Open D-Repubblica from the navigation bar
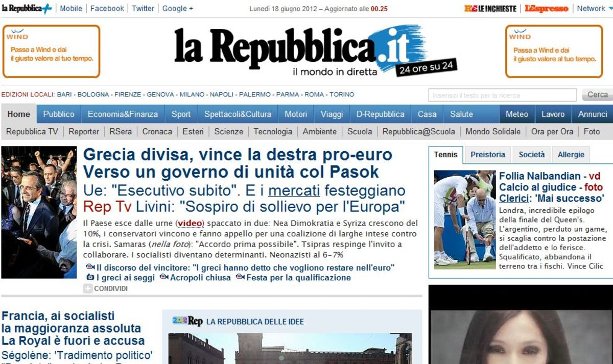Screen dimensions: 613x364 coord(381,114)
